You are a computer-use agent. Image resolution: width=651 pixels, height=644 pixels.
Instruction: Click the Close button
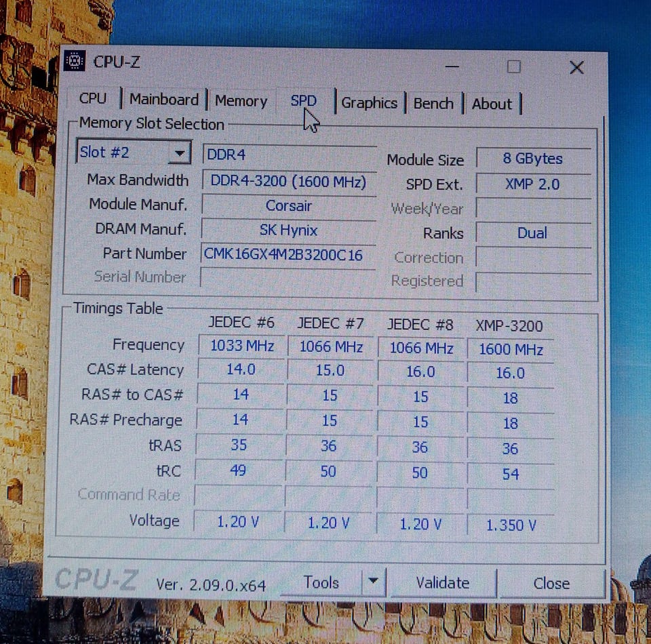click(x=551, y=584)
